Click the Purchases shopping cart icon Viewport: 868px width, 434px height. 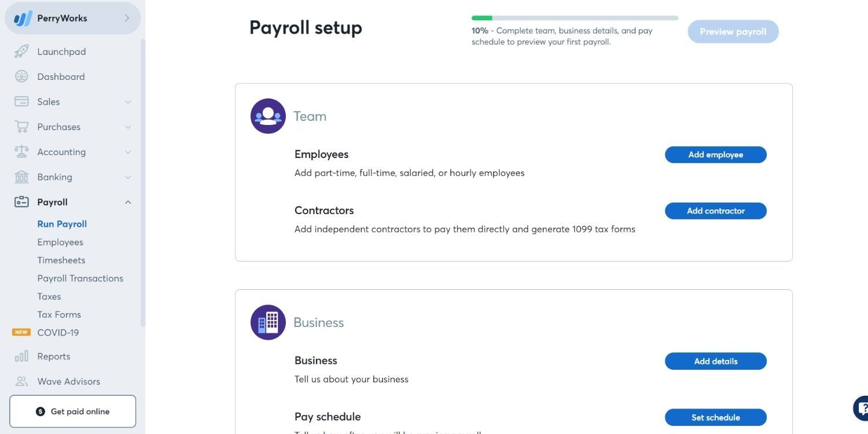pos(21,126)
